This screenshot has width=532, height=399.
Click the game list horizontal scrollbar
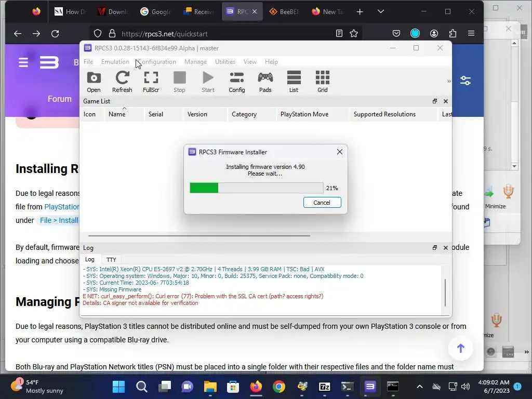click(x=199, y=235)
